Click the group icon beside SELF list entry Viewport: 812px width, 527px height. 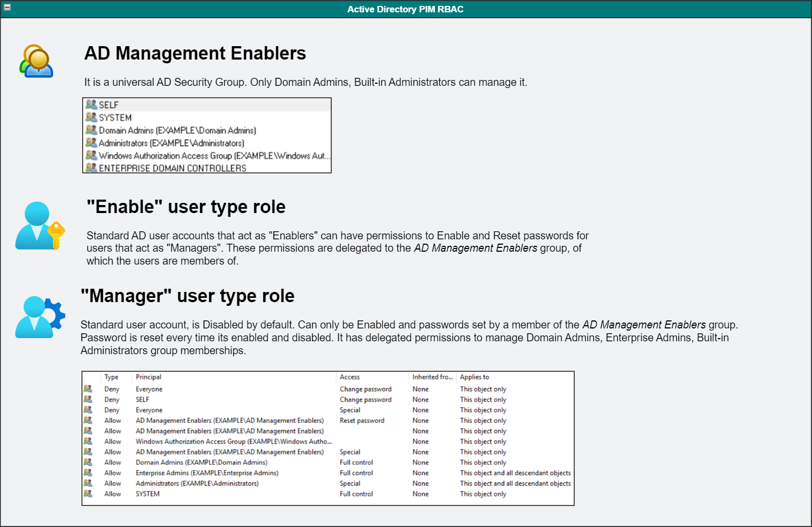[91, 105]
